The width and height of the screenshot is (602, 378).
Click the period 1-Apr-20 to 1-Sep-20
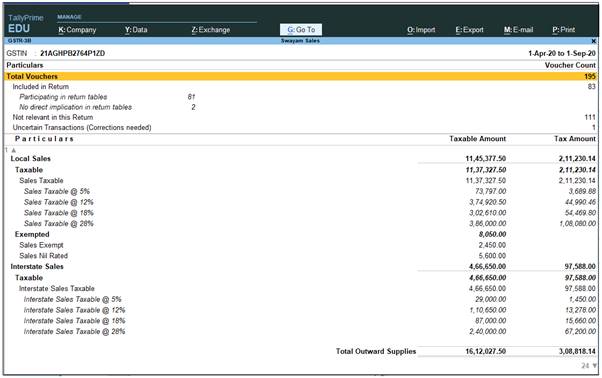562,53
